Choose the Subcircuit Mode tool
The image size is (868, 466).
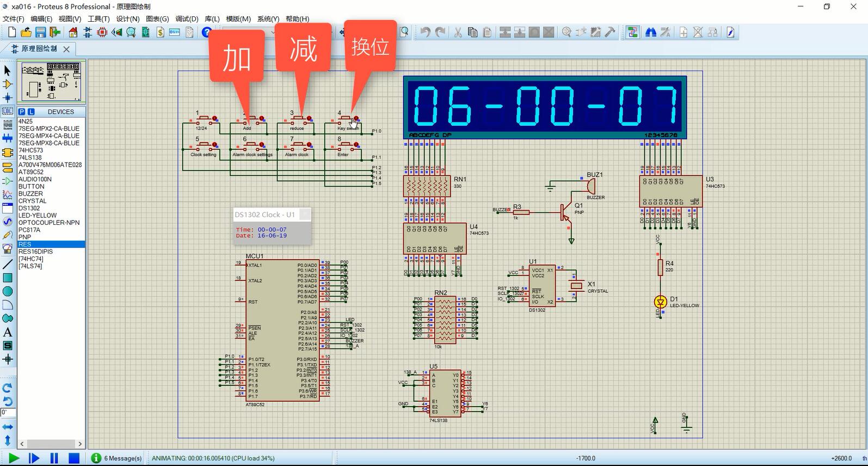(x=8, y=153)
